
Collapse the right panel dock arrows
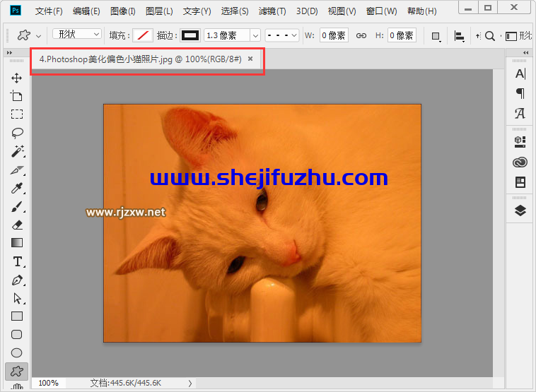[x=525, y=52]
